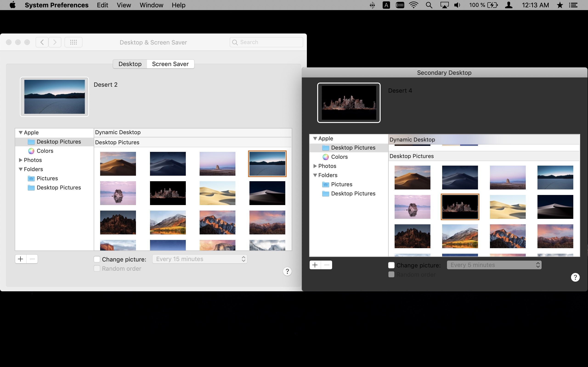Open the View menu

(x=124, y=5)
